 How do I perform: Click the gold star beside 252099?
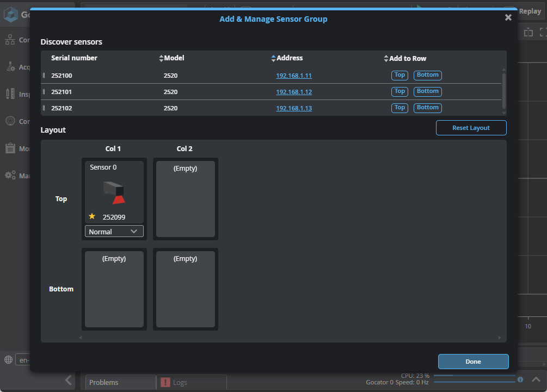pos(92,216)
